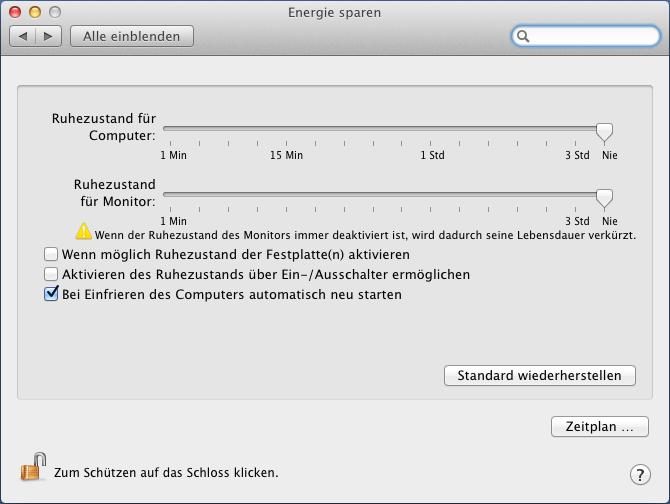
Task: Set computer sleep slider to 15 Min
Action: coord(286,129)
